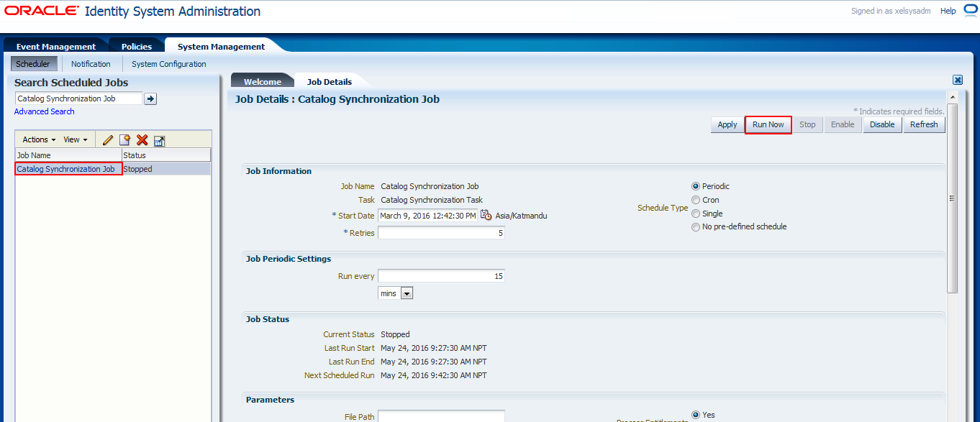The image size is (980, 422).
Task: Click the Refresh button
Action: pyautogui.click(x=924, y=124)
